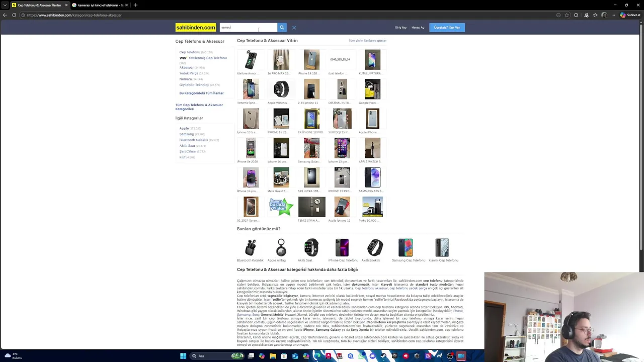Click the Akıllı Saat smartwatch icon under Bunları gördünüz mü
This screenshot has width=644, height=362.
tap(311, 247)
